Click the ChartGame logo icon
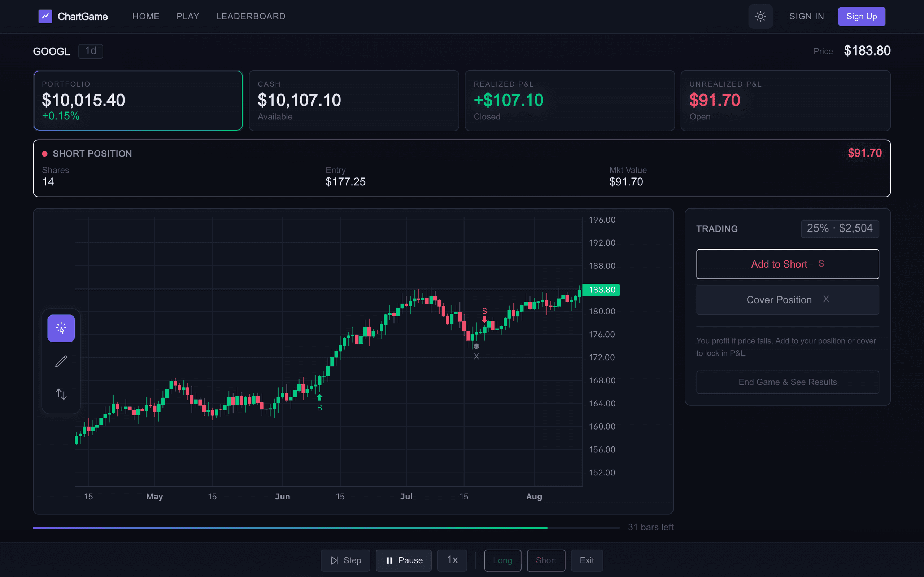The width and height of the screenshot is (924, 577). point(45,16)
